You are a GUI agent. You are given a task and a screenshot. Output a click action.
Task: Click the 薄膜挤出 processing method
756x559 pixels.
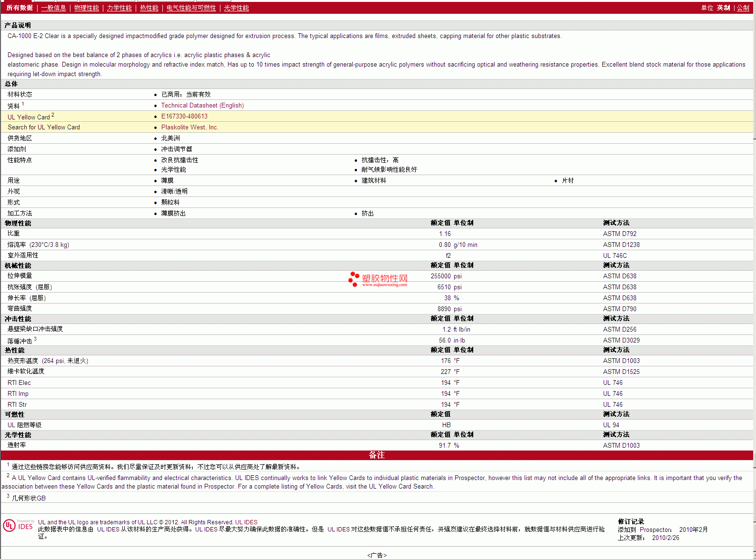pyautogui.click(x=173, y=214)
